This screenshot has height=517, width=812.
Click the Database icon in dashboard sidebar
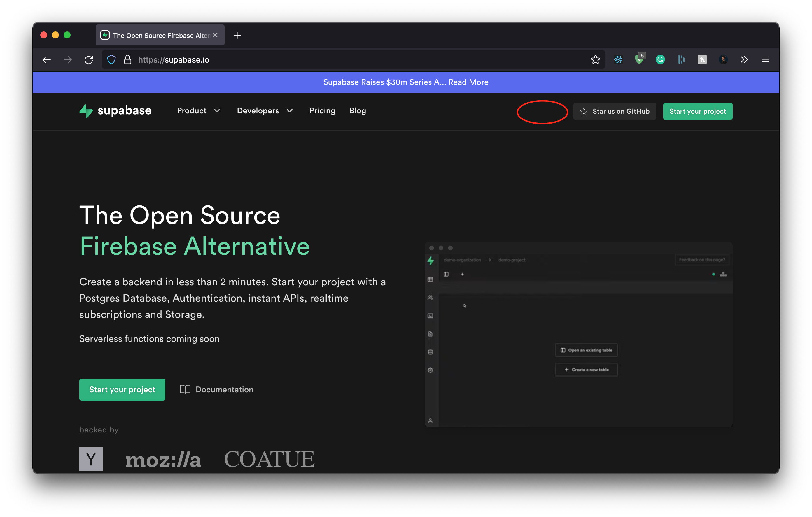point(430,352)
